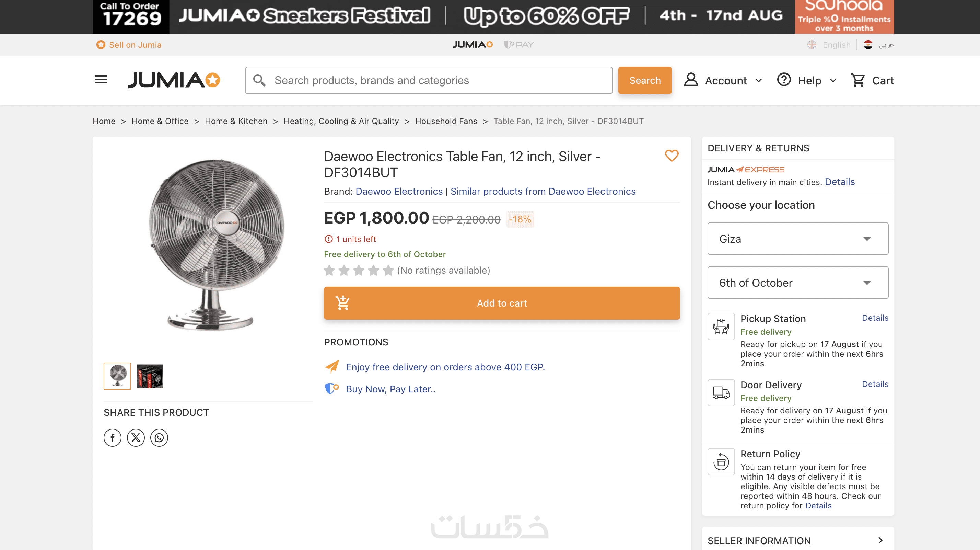Share product on Facebook
The height and width of the screenshot is (550, 980).
click(x=113, y=438)
